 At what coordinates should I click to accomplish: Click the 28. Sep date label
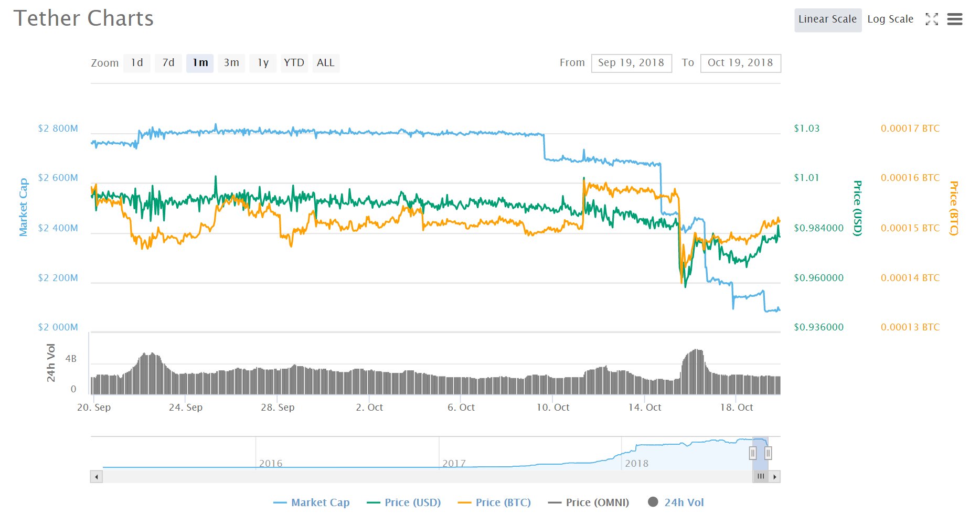(x=278, y=408)
